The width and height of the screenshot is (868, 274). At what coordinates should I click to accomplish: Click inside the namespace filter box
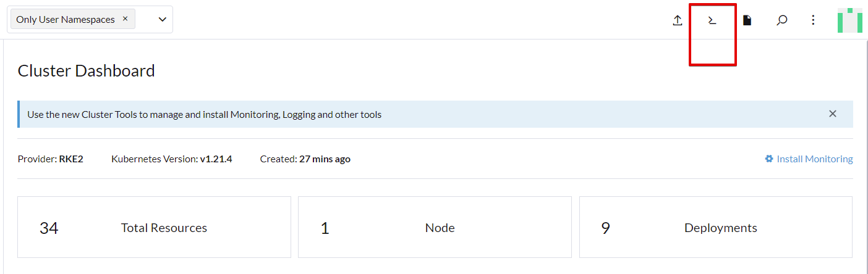click(x=90, y=19)
